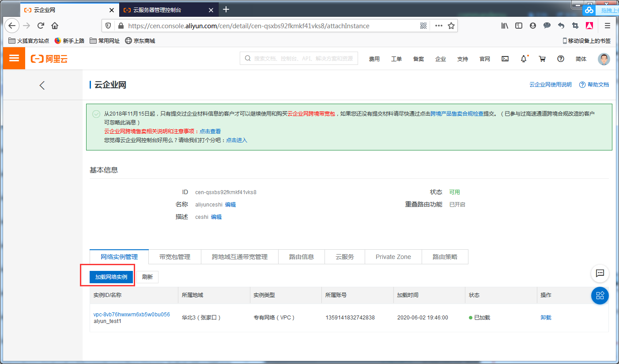Open the Firefox library icon
The image size is (619, 364).
pos(505,26)
